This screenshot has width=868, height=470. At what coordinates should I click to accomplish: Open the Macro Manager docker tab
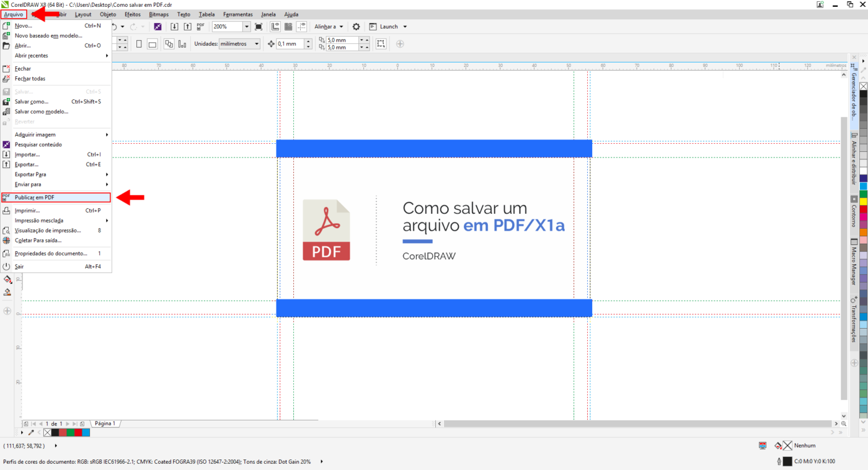coord(854,264)
